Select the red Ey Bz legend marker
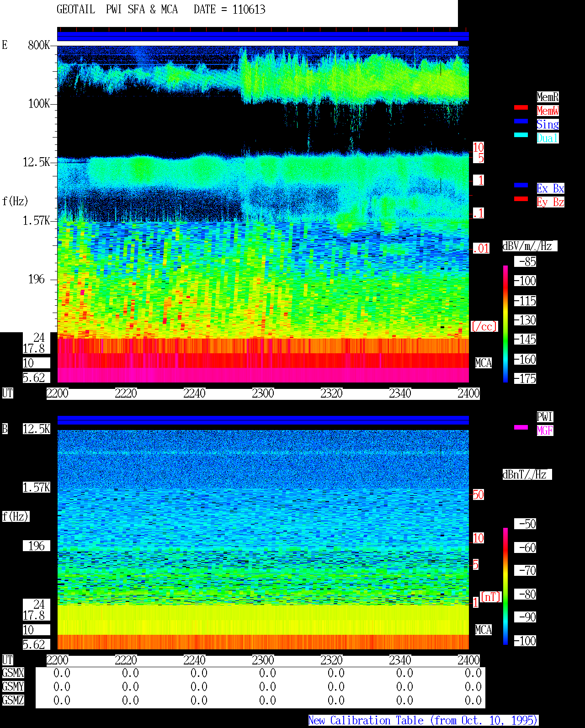Screen dimensions: 585x728 521,199
